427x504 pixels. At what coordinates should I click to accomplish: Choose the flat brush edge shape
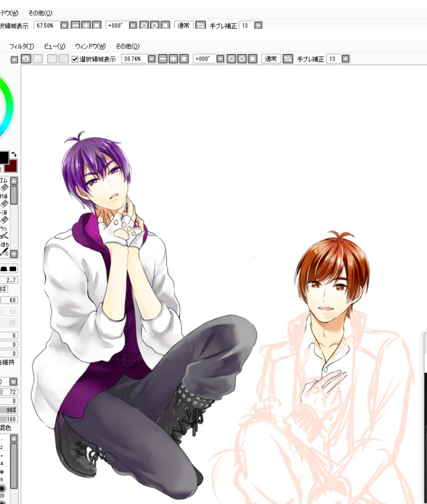click(x=13, y=268)
